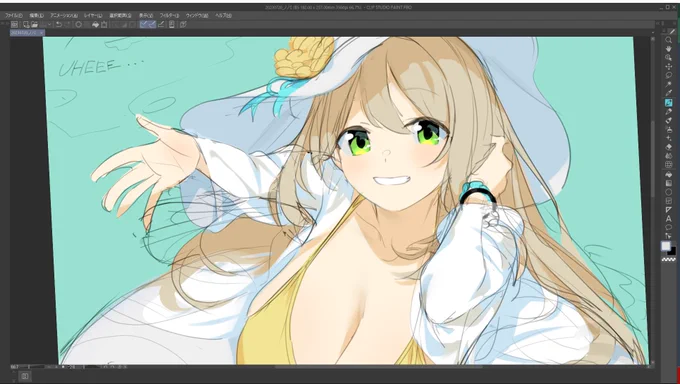Pick the main drawing color swatch
The height and width of the screenshot is (384, 680).
tap(666, 246)
